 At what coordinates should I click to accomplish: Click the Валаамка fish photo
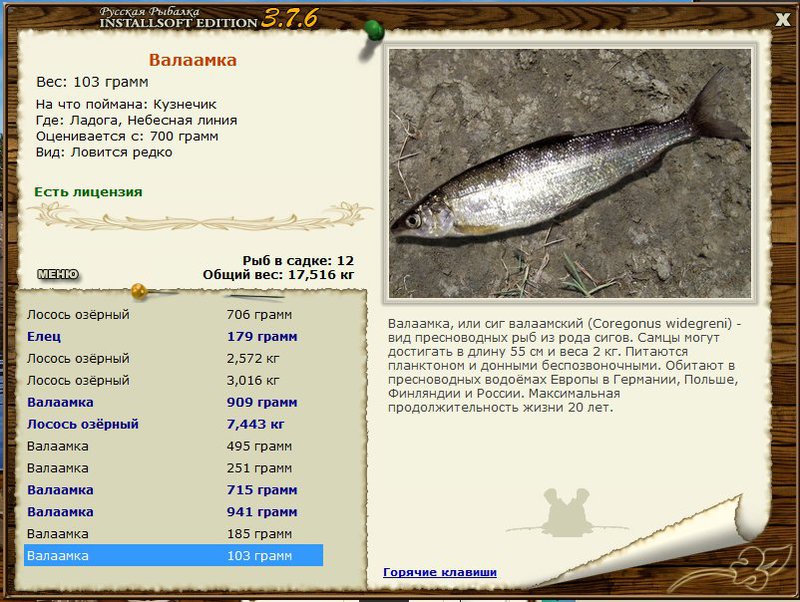tap(570, 173)
